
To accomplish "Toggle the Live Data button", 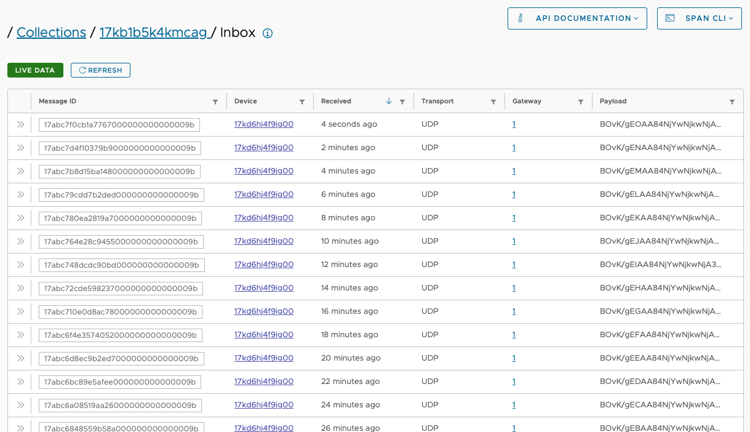I will [x=35, y=70].
